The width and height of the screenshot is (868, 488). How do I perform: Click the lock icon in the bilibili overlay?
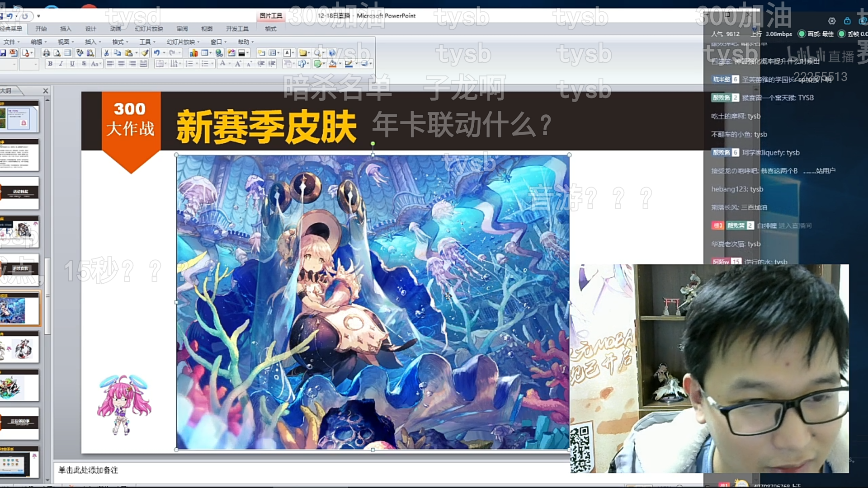(x=847, y=21)
